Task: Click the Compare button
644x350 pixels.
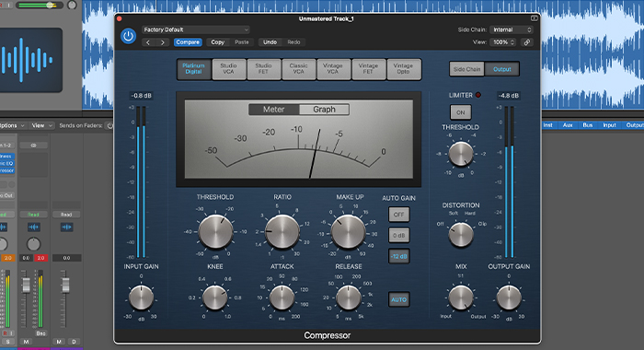Action: (x=188, y=42)
